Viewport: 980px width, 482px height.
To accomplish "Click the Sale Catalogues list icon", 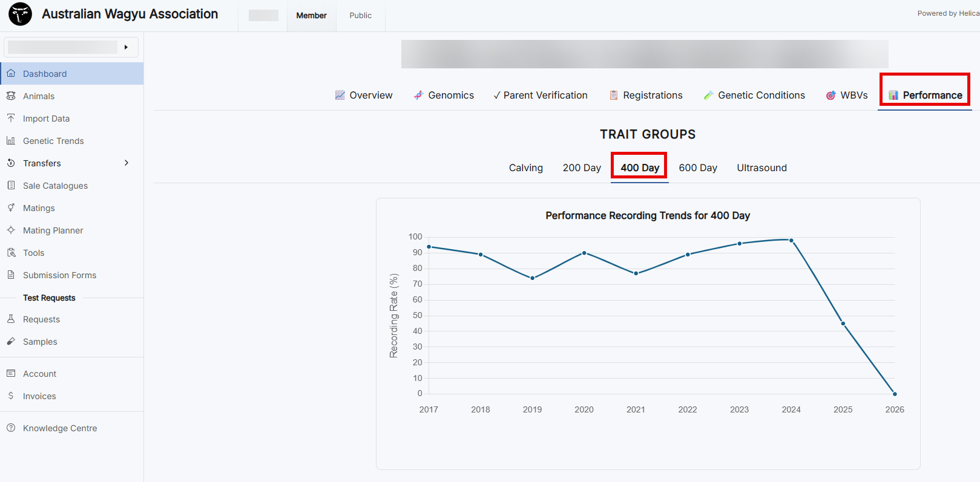I will (11, 185).
